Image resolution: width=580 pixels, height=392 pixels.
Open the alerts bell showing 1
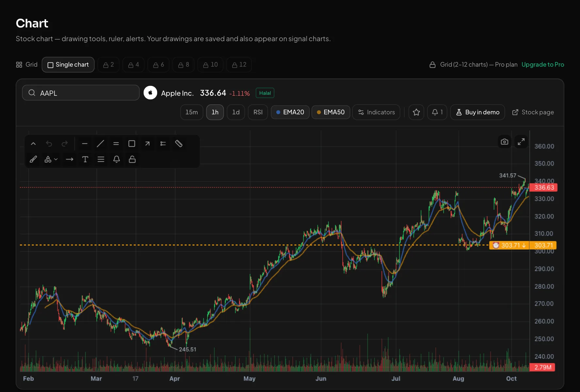tap(437, 112)
